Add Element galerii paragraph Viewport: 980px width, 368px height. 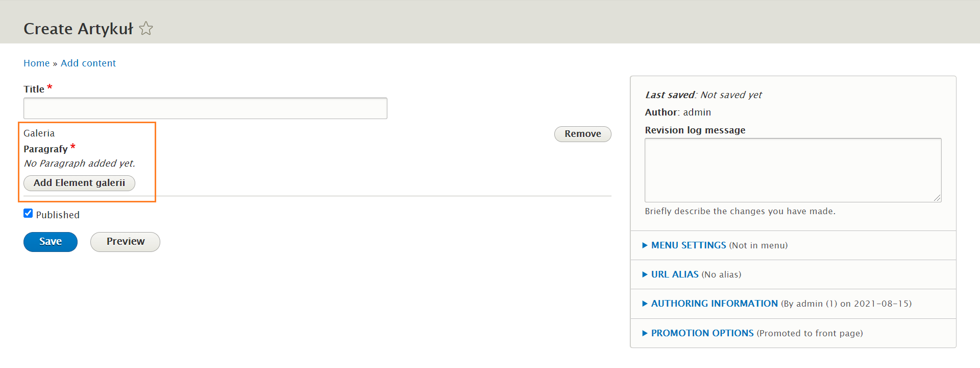[79, 183]
